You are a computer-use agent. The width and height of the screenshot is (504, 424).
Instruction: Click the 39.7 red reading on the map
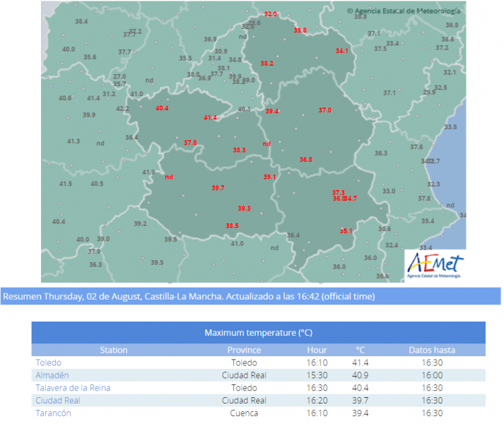218,188
